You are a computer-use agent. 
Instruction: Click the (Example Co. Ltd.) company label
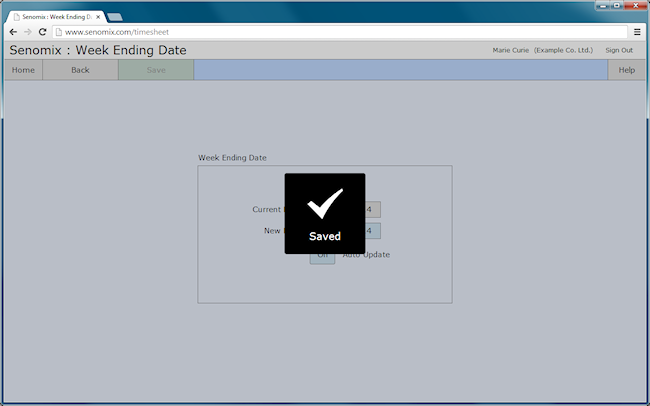[563, 50]
